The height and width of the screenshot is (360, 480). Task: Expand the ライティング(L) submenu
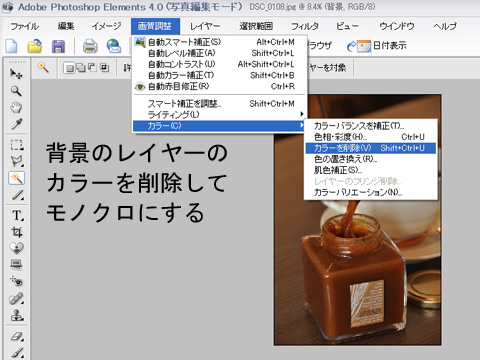[220, 115]
